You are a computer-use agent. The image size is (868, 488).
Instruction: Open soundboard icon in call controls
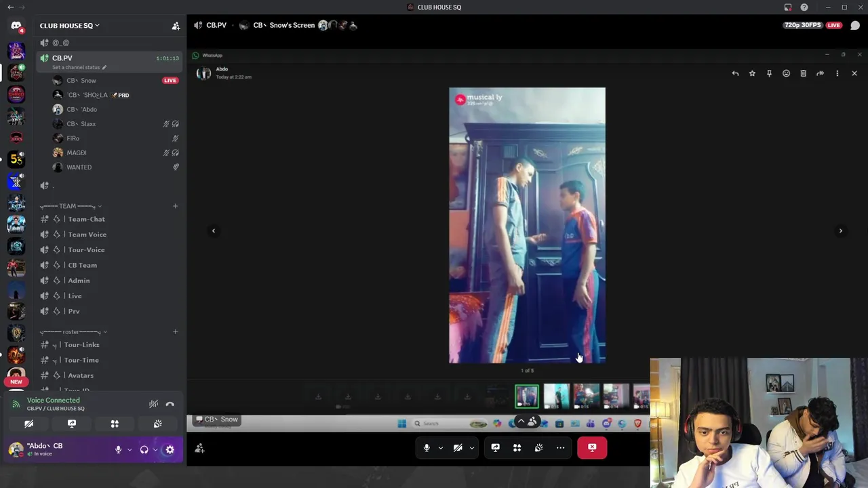tap(539, 448)
